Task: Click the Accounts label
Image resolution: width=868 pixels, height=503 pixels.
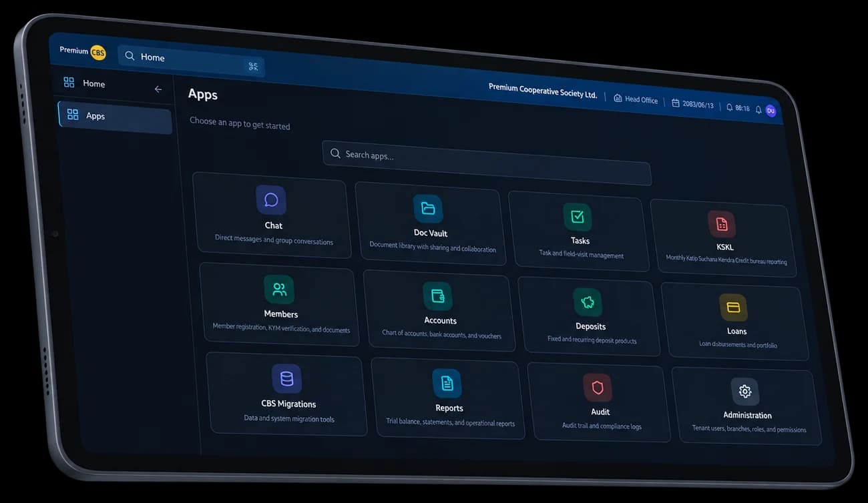Action: point(441,321)
